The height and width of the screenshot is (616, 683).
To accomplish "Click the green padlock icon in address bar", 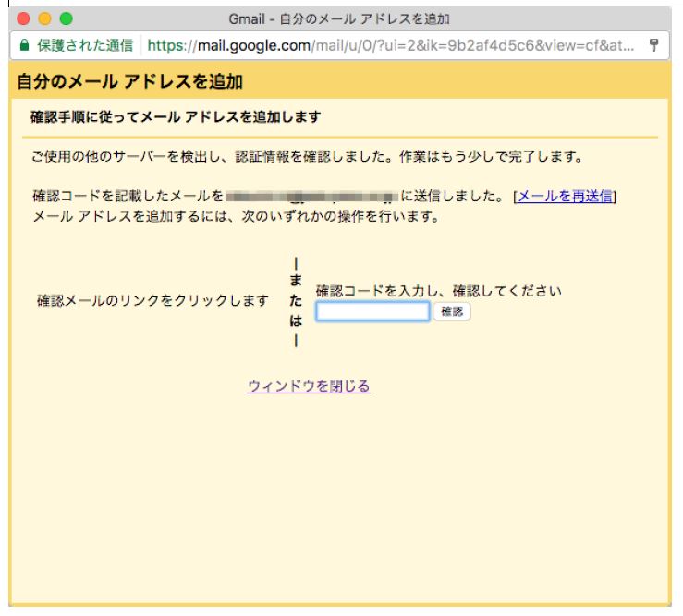I will click(24, 45).
